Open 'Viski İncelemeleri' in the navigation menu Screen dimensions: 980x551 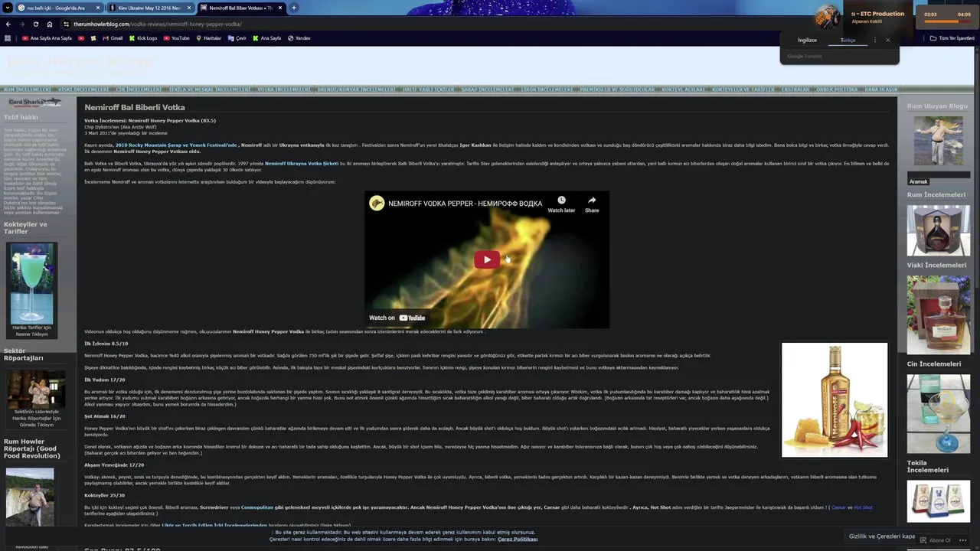pyautogui.click(x=83, y=90)
